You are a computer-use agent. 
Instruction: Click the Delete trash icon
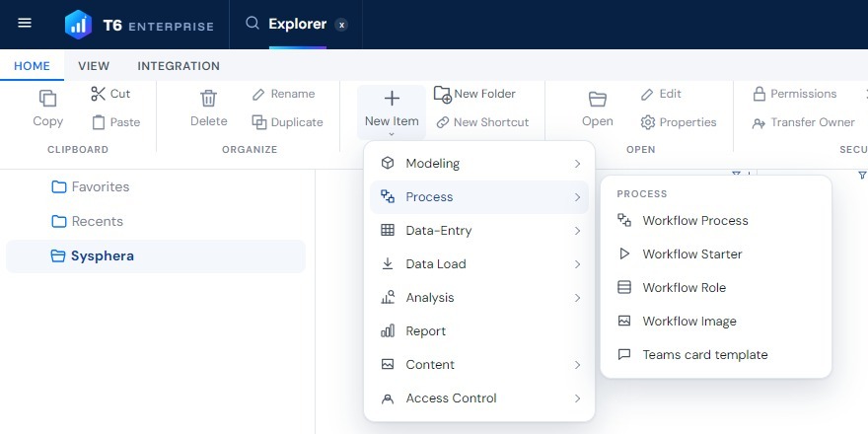(x=209, y=98)
